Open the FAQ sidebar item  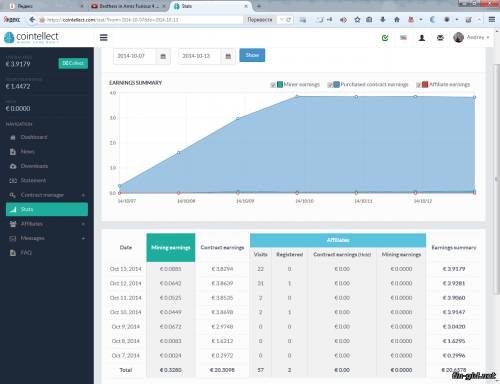pyautogui.click(x=26, y=252)
